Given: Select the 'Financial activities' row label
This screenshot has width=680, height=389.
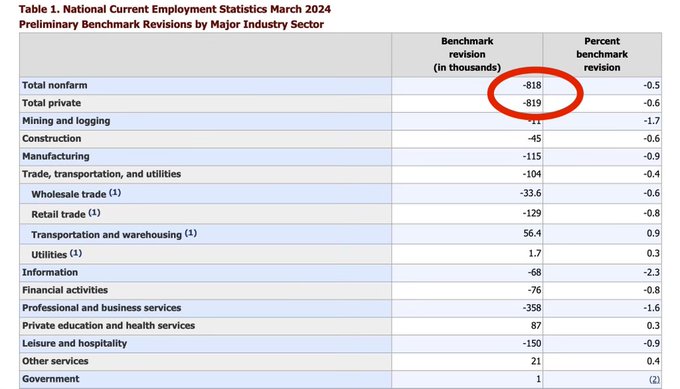Looking at the screenshot, I should (65, 291).
